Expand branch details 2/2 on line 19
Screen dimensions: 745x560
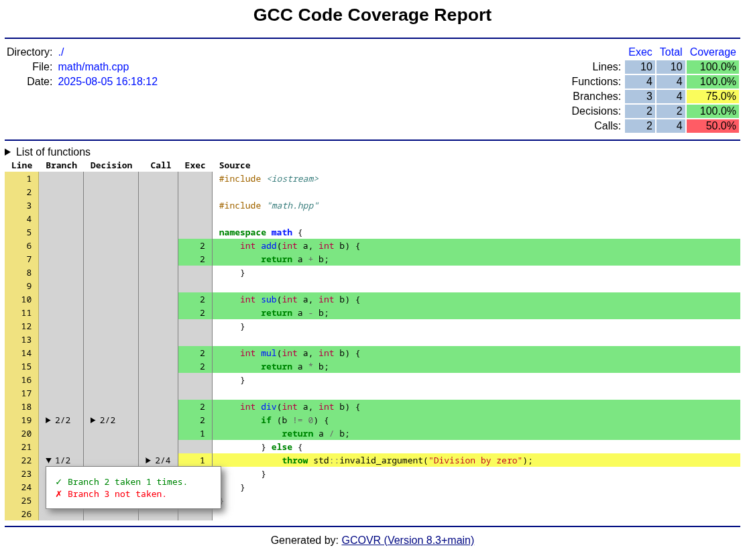tap(58, 421)
